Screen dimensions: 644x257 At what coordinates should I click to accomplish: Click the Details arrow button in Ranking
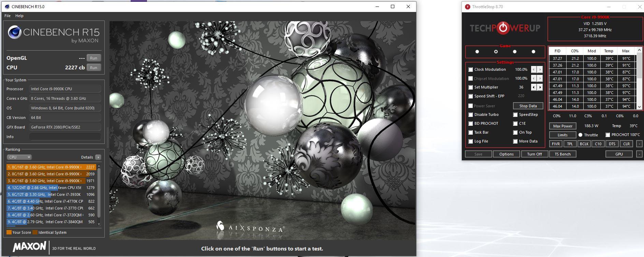pyautogui.click(x=98, y=157)
